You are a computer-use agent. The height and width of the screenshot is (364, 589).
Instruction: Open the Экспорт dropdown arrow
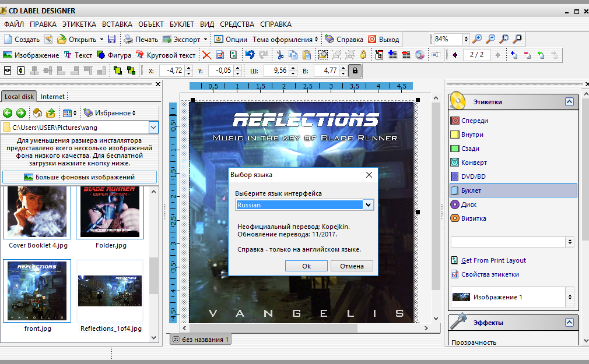click(205, 40)
